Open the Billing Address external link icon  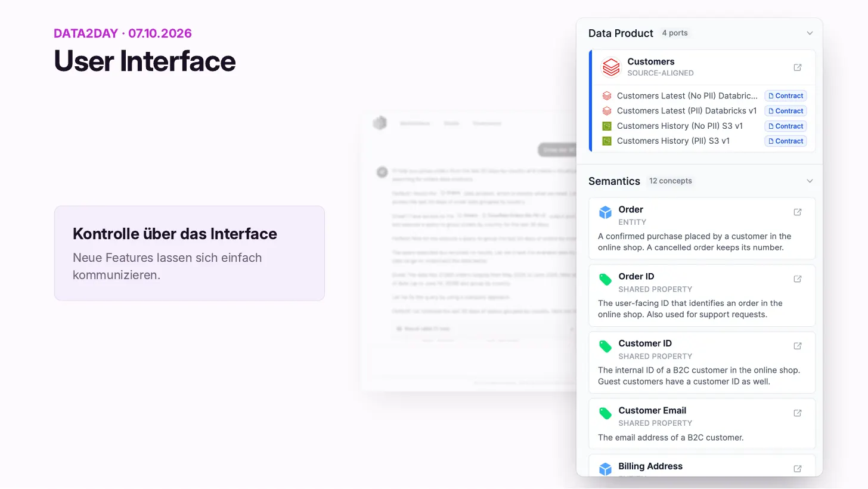(x=798, y=469)
